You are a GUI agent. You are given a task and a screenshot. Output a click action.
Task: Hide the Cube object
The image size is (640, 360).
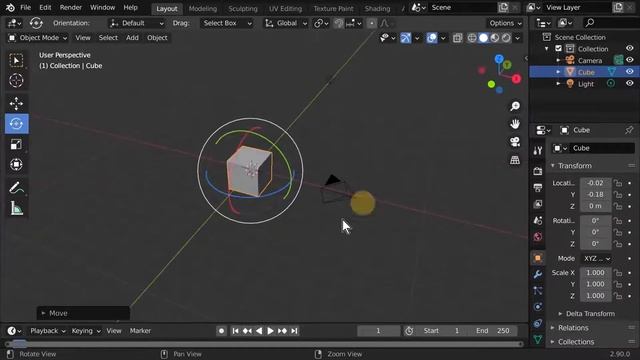point(630,72)
